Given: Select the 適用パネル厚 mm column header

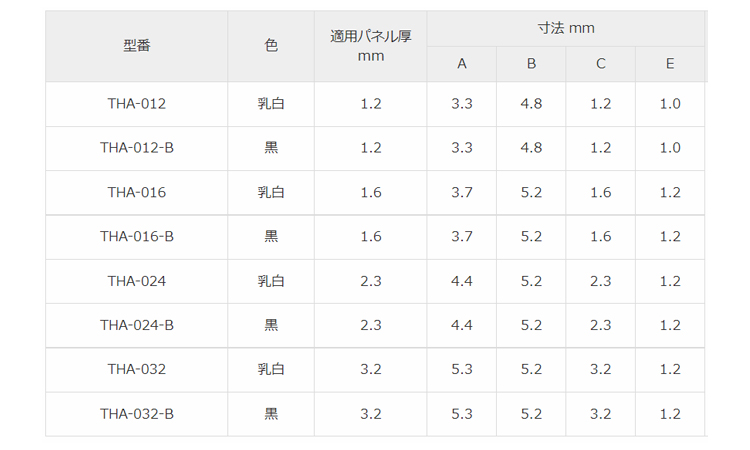Looking at the screenshot, I should pyautogui.click(x=370, y=46).
